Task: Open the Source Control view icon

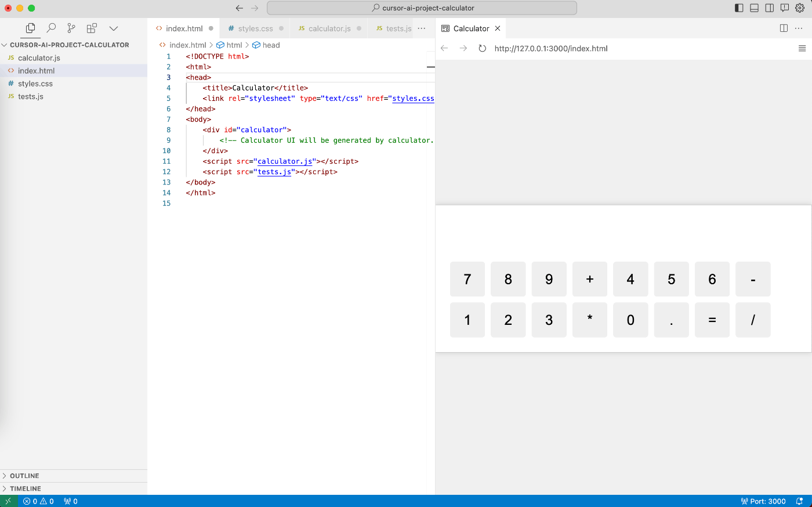Action: (71, 28)
